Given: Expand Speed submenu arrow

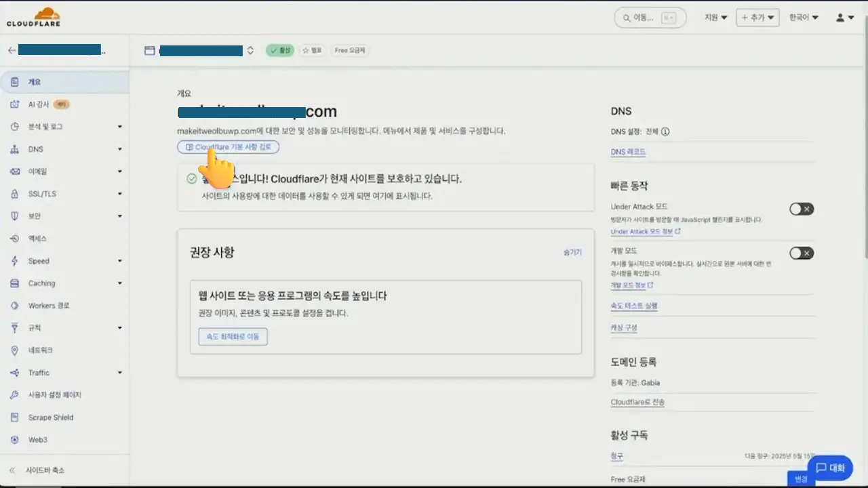Looking at the screenshot, I should point(120,261).
